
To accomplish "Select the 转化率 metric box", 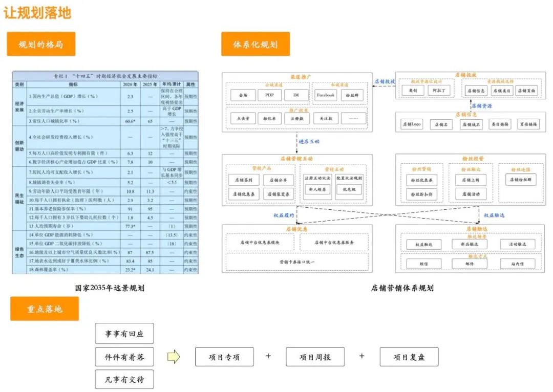I will [x=270, y=118].
